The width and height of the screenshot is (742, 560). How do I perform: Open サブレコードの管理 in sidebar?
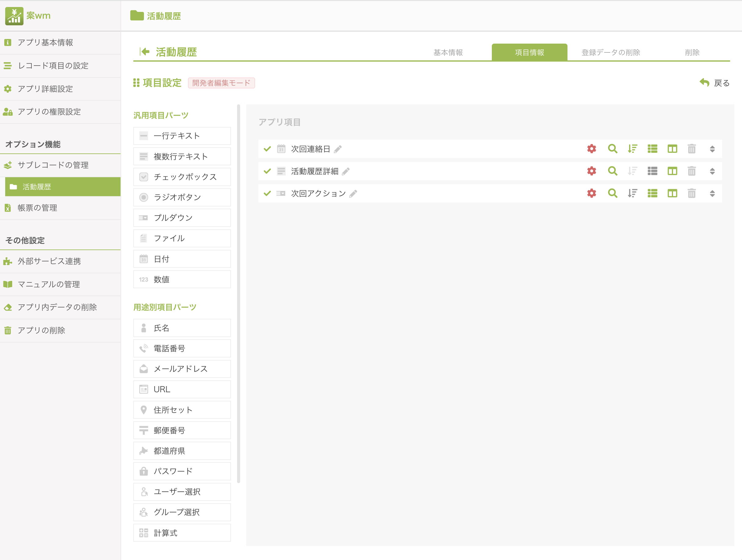click(60, 165)
